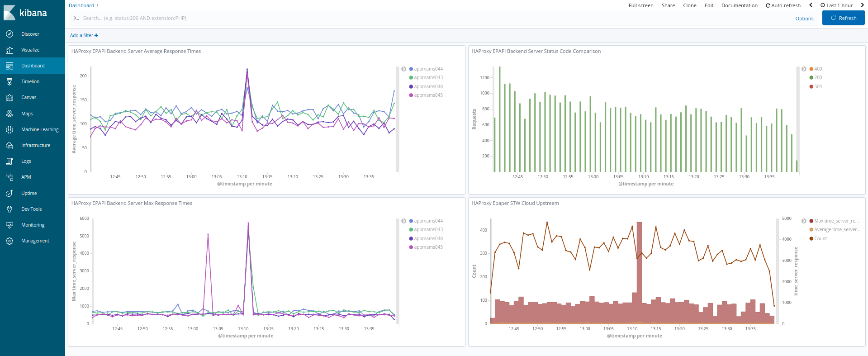The height and width of the screenshot is (356, 868).
Task: Click the green 200 legend color dot
Action: pos(811,77)
